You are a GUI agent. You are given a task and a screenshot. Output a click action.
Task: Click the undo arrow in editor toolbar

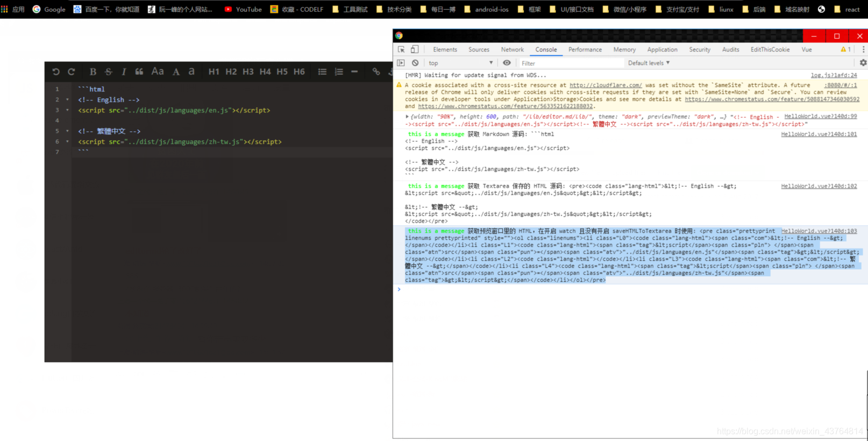point(56,72)
